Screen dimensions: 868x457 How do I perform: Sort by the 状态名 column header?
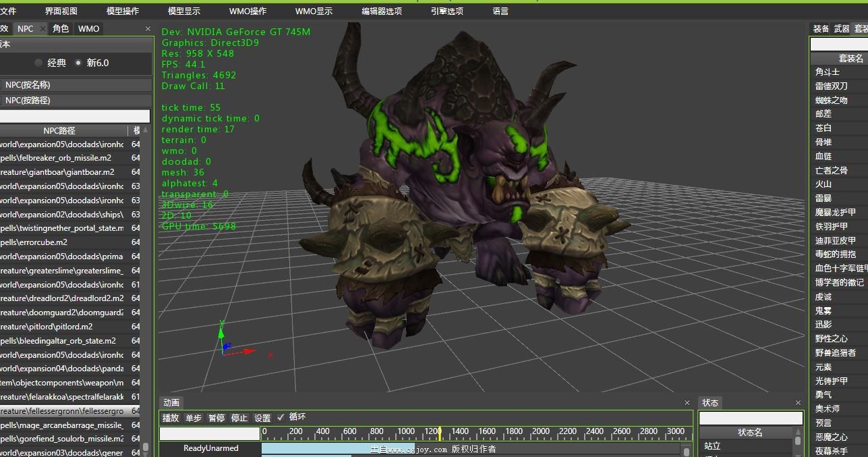(x=746, y=432)
